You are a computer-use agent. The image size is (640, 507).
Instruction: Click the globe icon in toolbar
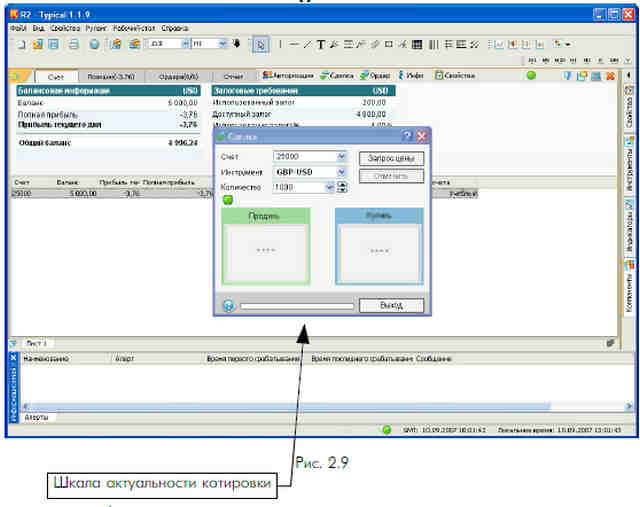pos(94,44)
